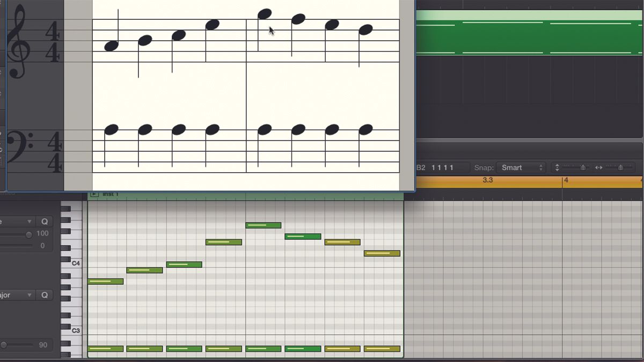The image size is (644, 362).
Task: Click the play triangle on the Inst 1 region header
Action: pos(94,194)
